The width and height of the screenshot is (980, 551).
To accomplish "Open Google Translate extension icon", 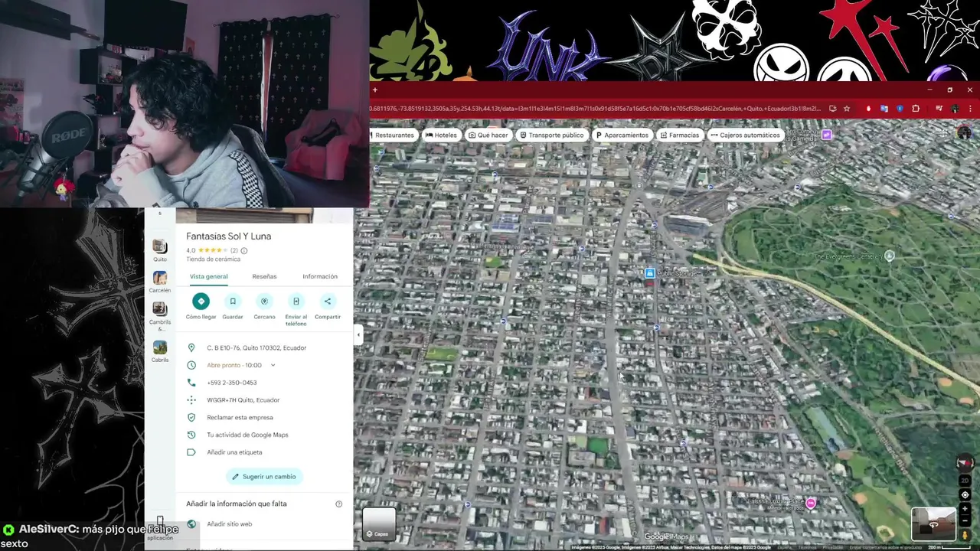I will 884,109.
